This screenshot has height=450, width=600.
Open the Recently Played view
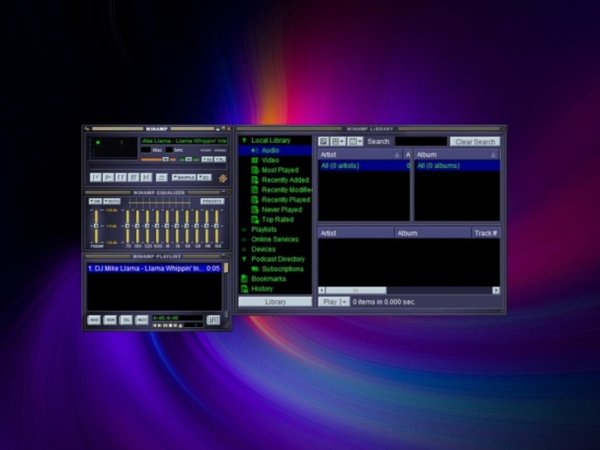pos(285,200)
